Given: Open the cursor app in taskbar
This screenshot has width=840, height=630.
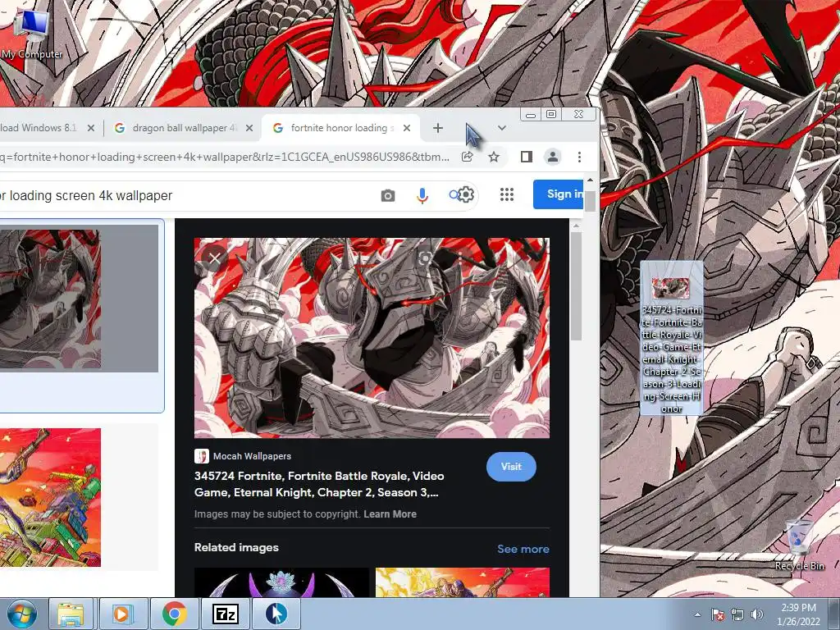Looking at the screenshot, I should 276,614.
